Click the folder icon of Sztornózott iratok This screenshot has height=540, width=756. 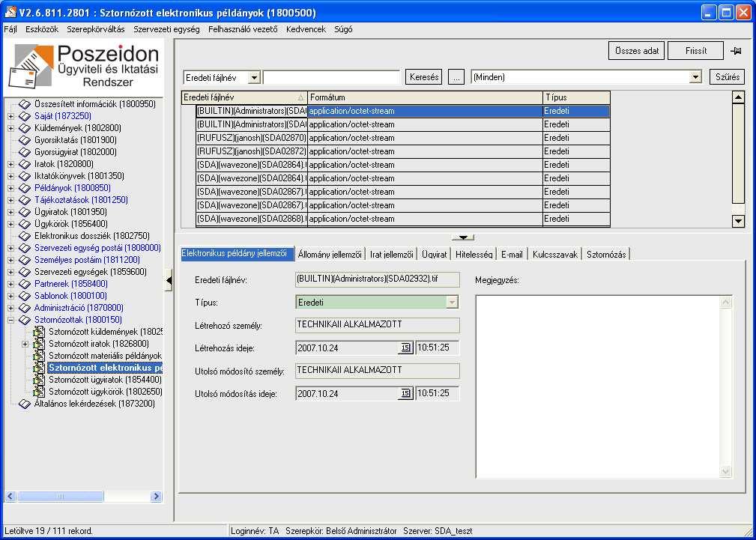(x=39, y=345)
